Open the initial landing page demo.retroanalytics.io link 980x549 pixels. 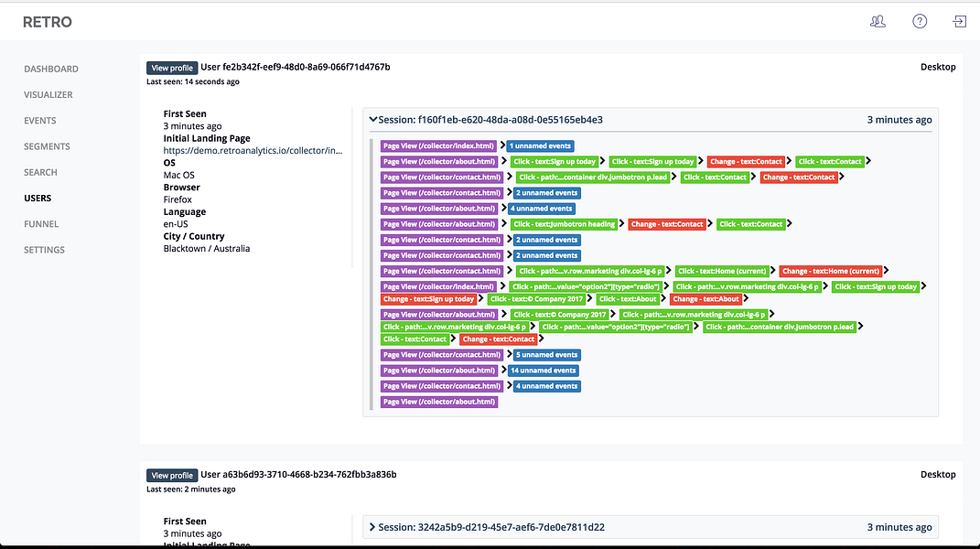[253, 150]
